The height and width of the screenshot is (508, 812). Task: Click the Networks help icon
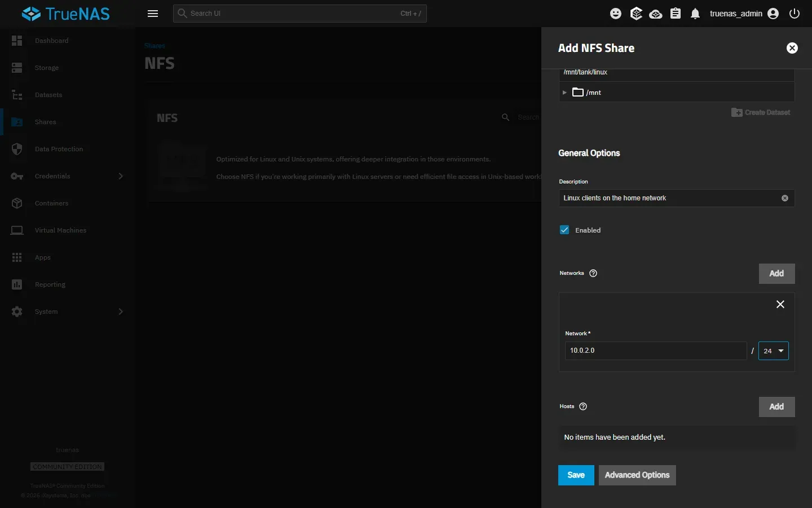[x=593, y=273]
